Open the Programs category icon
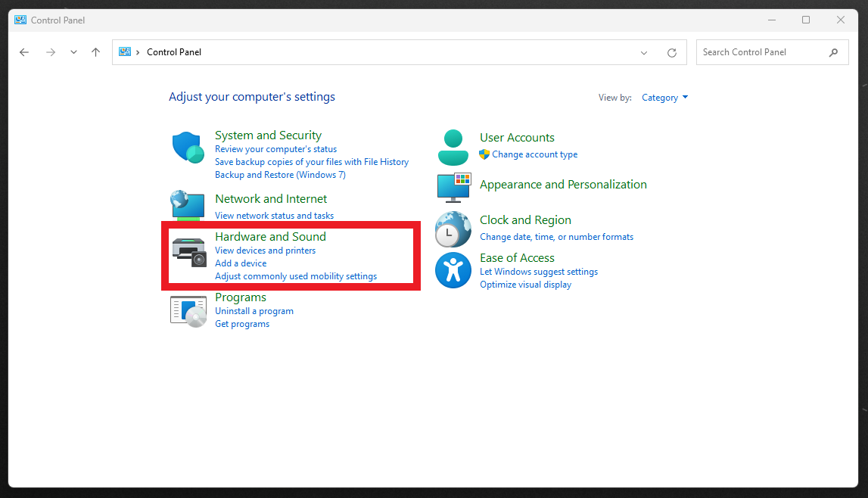Screen dimensions: 868x498 pos(188,310)
